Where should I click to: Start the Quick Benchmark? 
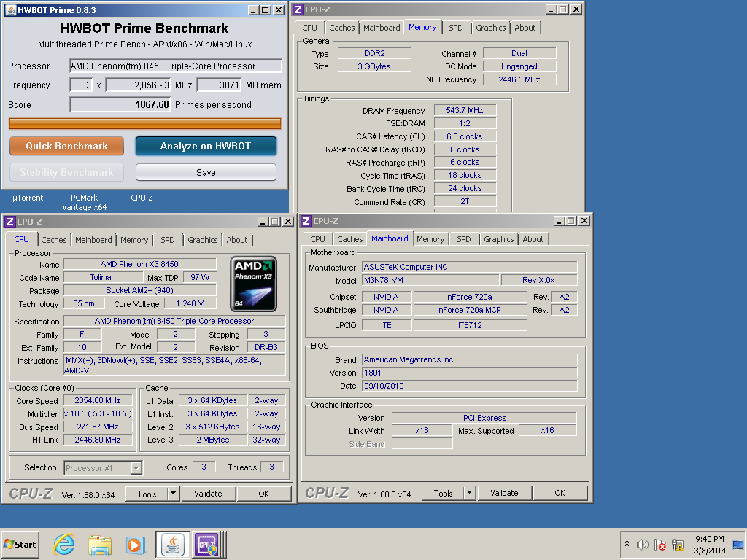tap(66, 146)
